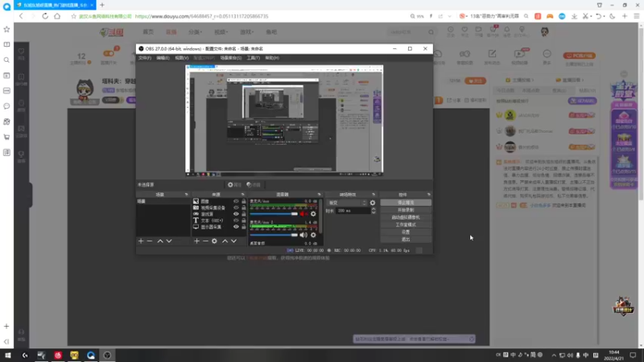Move scene down with the Scenes panel down arrow
Image resolution: width=644 pixels, height=362 pixels.
169,241
